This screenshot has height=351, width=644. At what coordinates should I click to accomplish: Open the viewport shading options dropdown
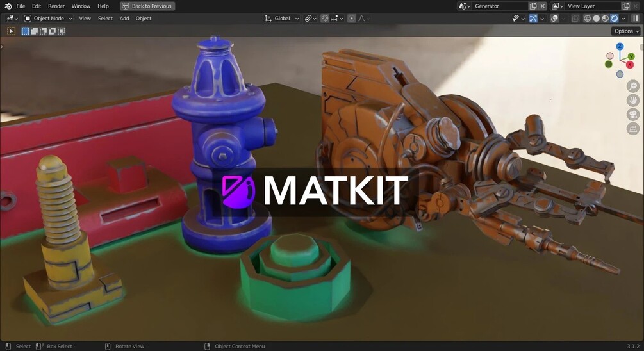tap(623, 19)
